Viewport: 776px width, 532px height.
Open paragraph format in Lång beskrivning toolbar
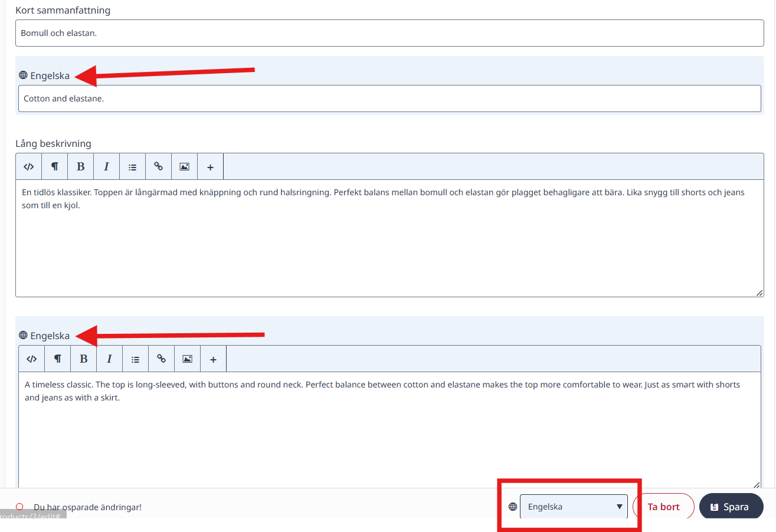click(54, 166)
